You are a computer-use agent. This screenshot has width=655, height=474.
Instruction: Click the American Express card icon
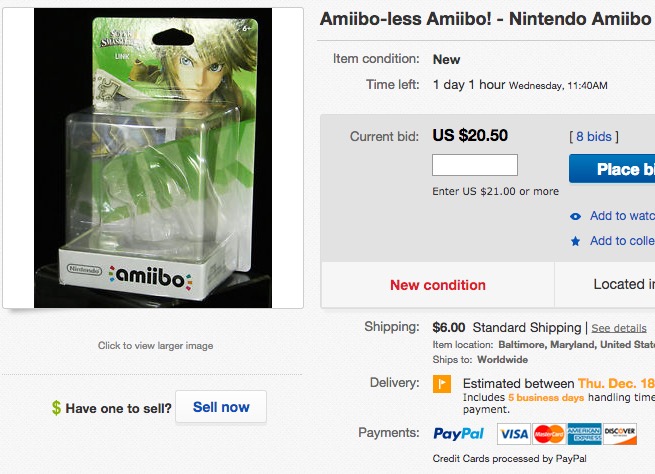pyautogui.click(x=584, y=434)
